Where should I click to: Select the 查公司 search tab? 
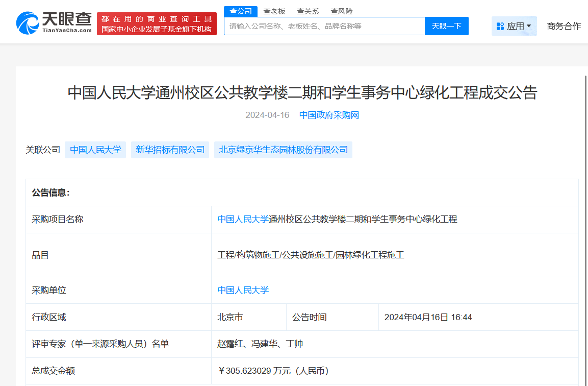(241, 11)
